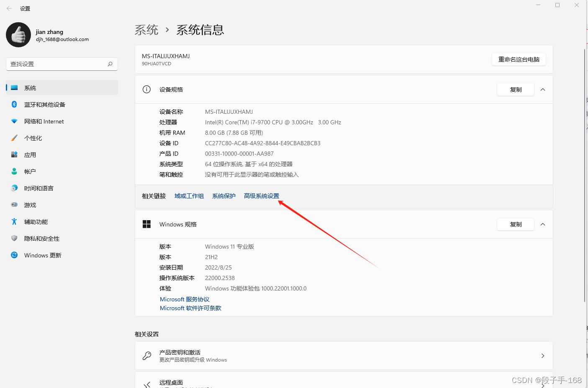Click the sync icon for Windows 更新
The height and width of the screenshot is (388, 588).
[x=14, y=255]
